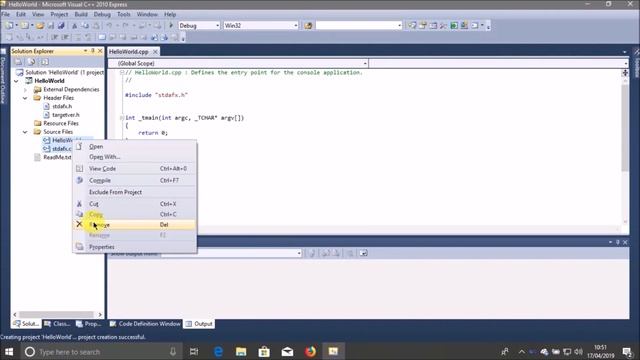Screen dimensions: 640x360
Task: Choose Open With... in the context menu
Action: click(x=135, y=157)
